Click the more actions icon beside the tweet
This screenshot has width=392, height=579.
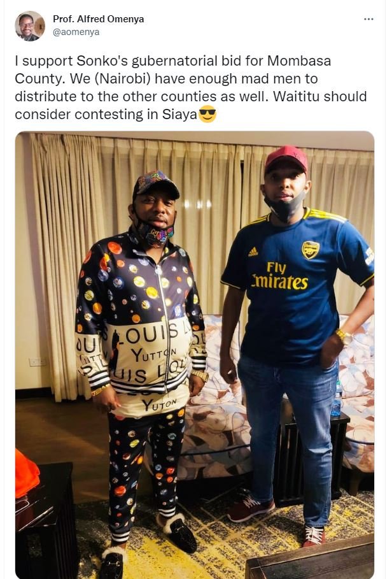[x=368, y=19]
